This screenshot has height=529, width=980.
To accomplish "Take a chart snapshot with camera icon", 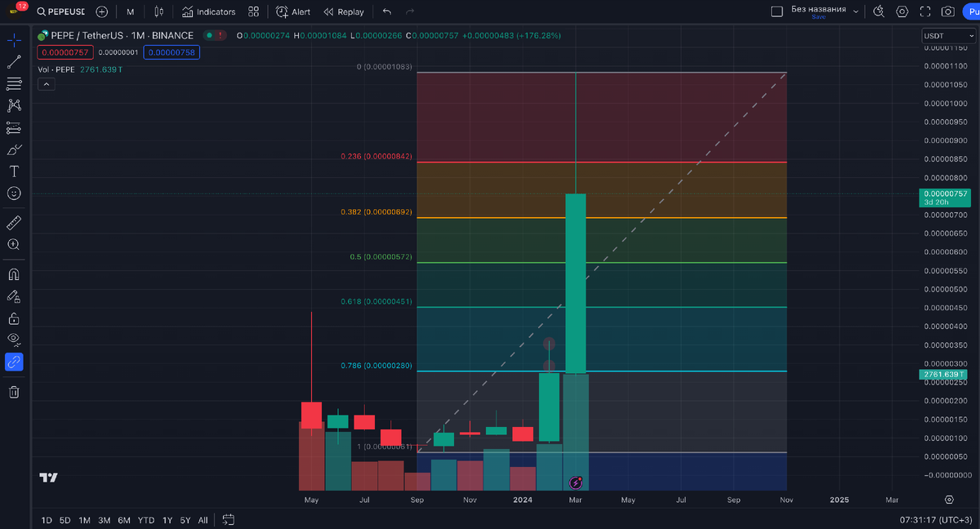I will pos(948,11).
